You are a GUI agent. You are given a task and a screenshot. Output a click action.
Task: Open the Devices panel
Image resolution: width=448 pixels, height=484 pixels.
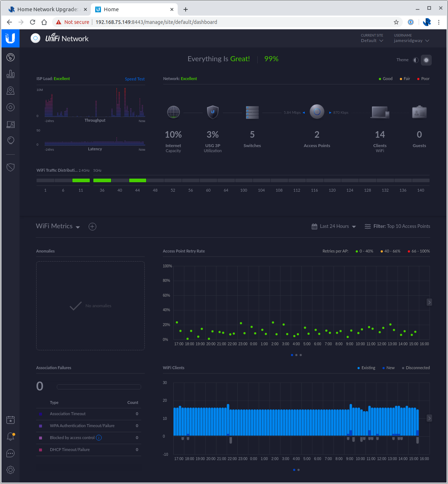pyautogui.click(x=10, y=107)
